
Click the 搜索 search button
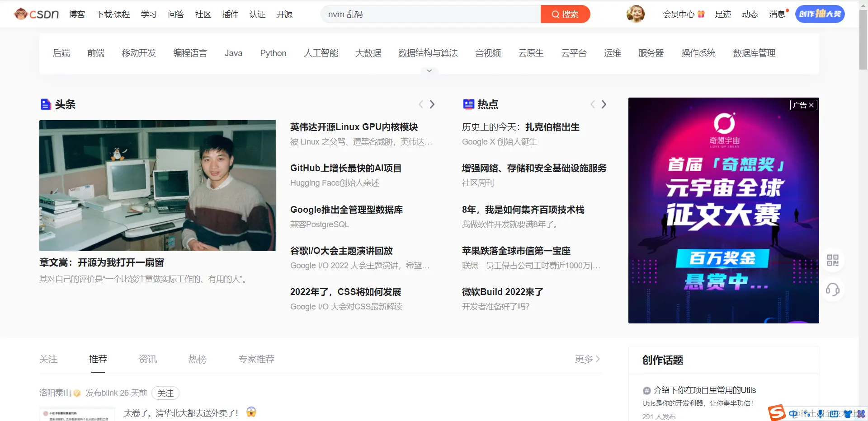[x=565, y=14]
